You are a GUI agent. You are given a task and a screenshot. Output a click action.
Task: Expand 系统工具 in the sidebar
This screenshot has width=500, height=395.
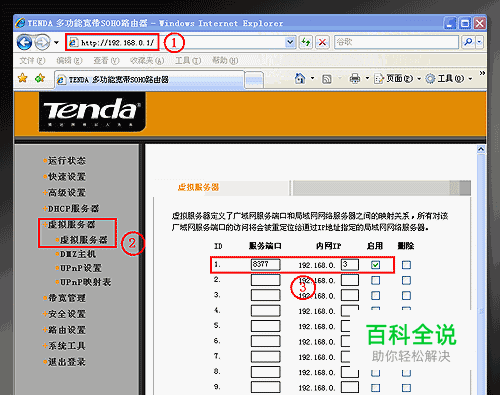pos(67,346)
